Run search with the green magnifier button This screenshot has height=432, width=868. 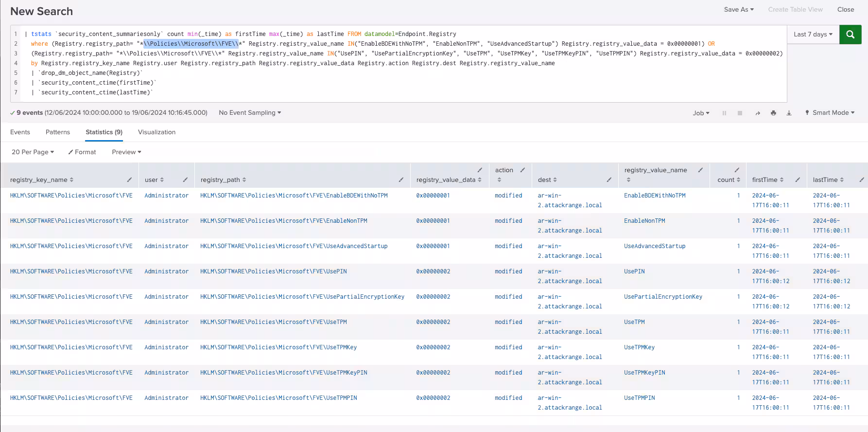pos(850,35)
